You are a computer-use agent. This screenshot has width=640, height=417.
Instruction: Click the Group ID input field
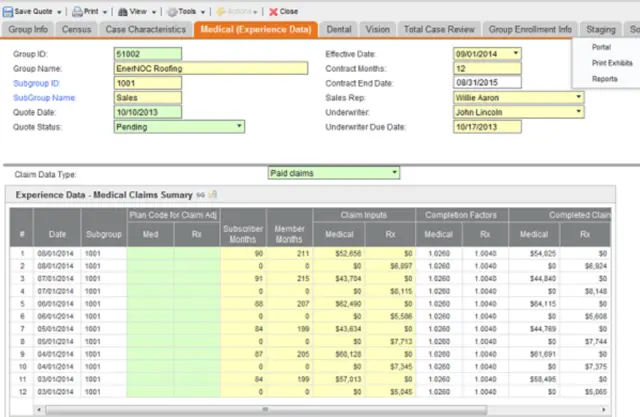coord(148,54)
